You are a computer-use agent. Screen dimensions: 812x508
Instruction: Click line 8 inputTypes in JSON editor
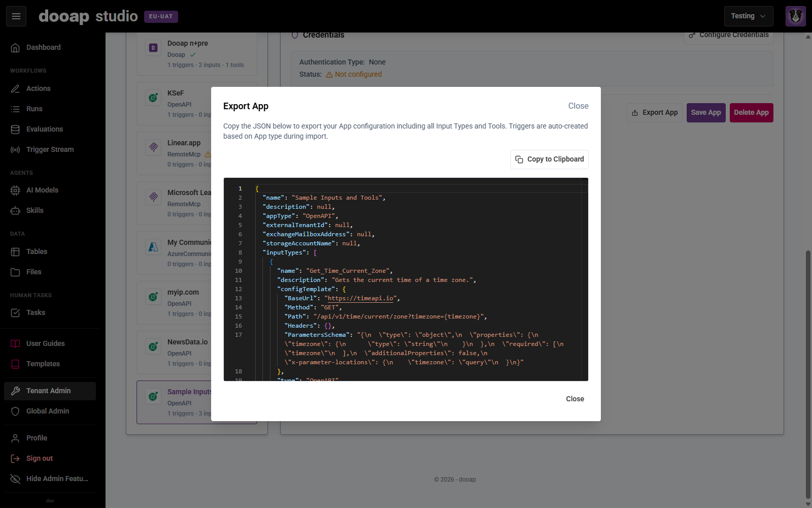[289, 252]
